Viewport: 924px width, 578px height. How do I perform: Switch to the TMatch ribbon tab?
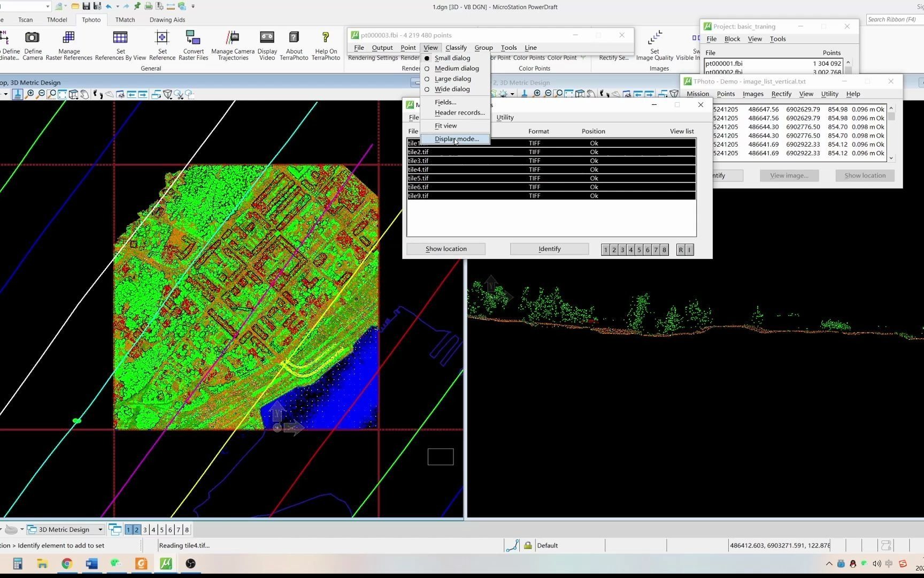[125, 20]
